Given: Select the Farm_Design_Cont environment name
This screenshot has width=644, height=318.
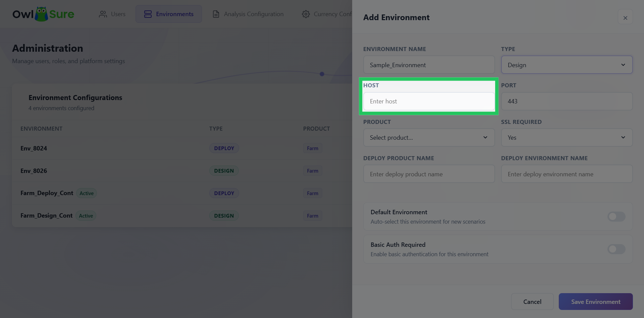Looking at the screenshot, I should point(46,216).
